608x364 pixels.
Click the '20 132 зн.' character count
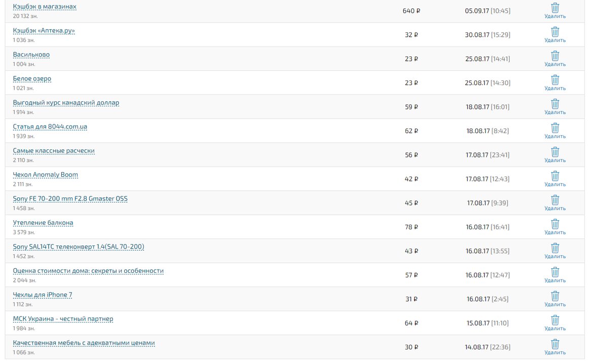25,16
